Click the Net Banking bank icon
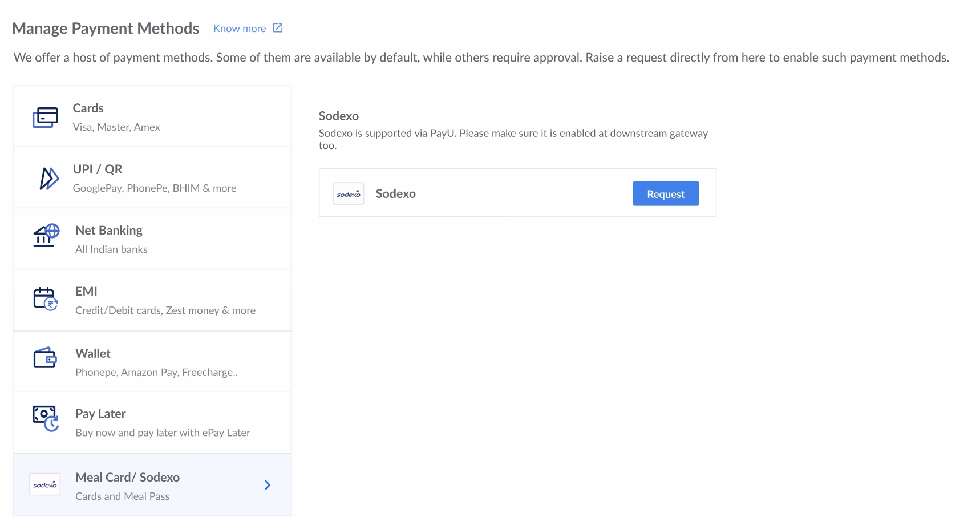The height and width of the screenshot is (517, 980). click(46, 235)
